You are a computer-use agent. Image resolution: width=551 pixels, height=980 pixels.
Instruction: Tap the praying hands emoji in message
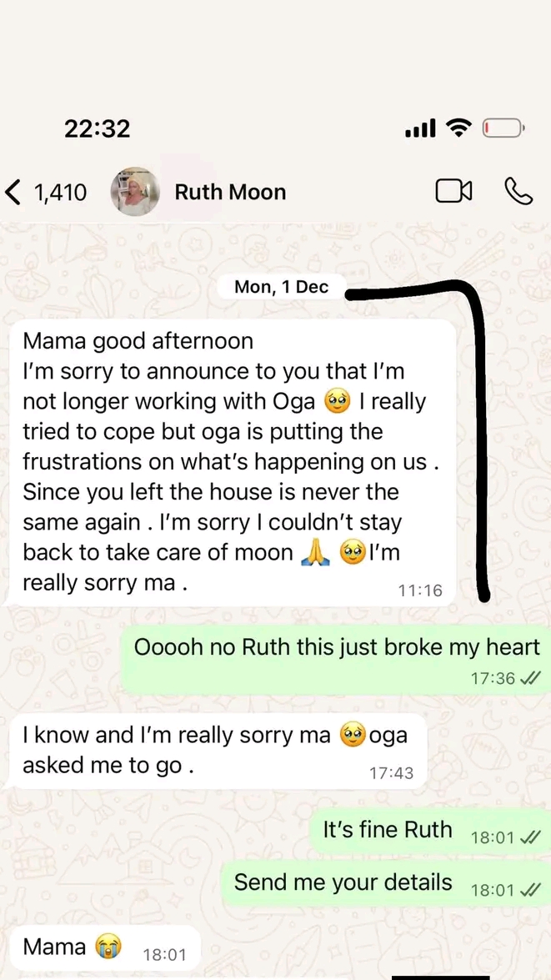(315, 554)
